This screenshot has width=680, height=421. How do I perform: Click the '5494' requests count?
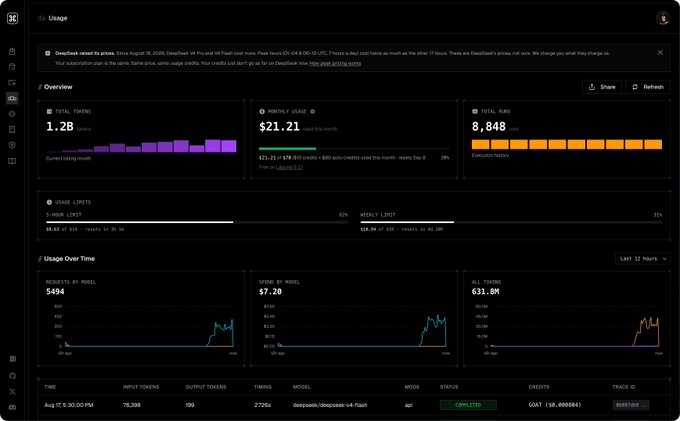[x=55, y=291]
